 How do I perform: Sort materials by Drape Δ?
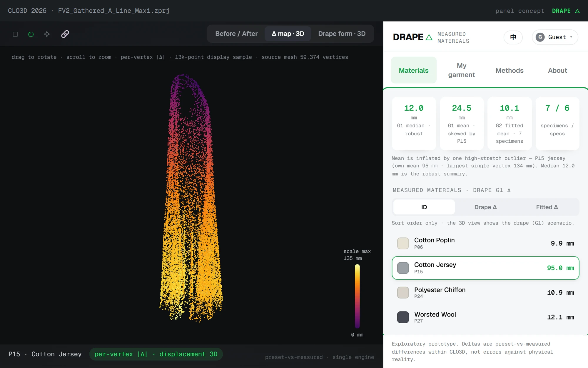(485, 207)
